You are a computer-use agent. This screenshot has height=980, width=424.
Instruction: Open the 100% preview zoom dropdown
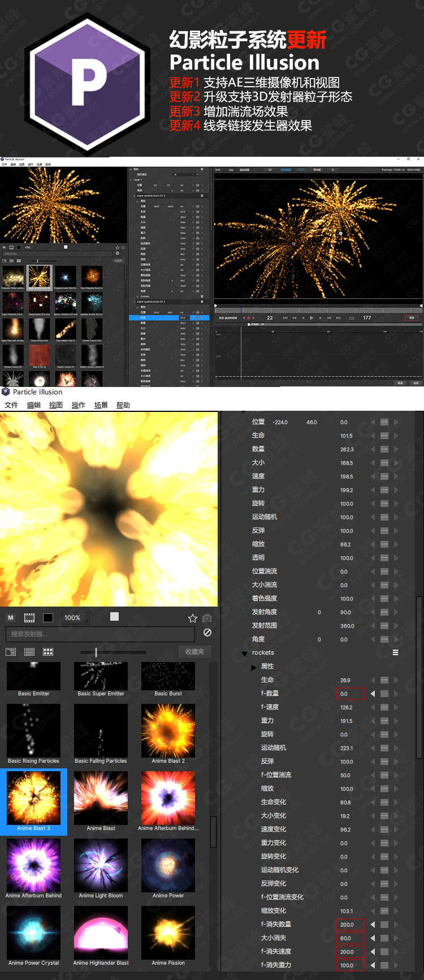(75, 618)
